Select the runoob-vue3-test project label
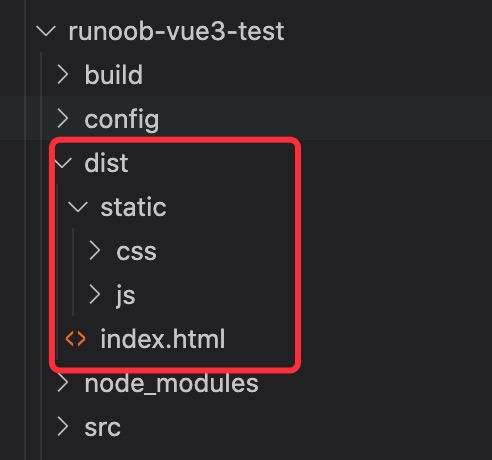 point(176,31)
